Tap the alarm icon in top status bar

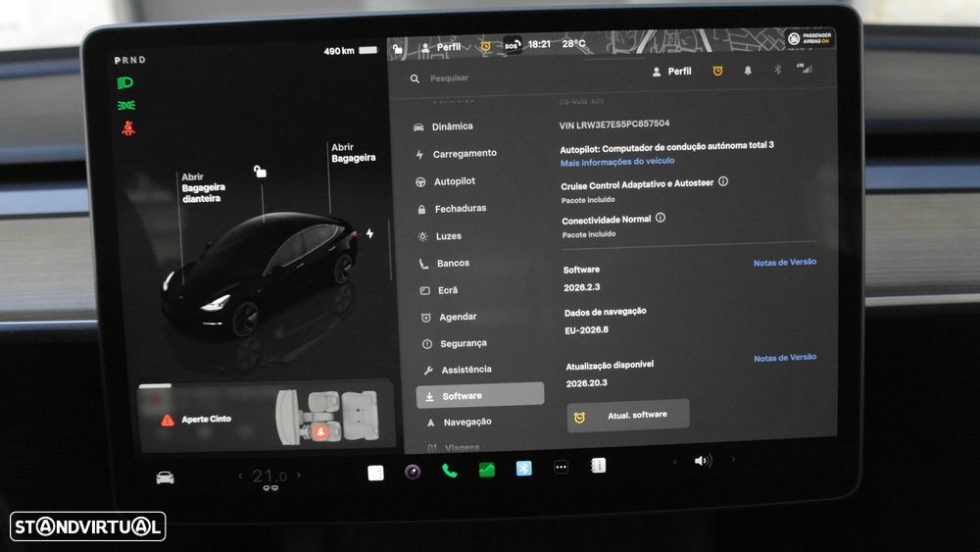pyautogui.click(x=486, y=46)
